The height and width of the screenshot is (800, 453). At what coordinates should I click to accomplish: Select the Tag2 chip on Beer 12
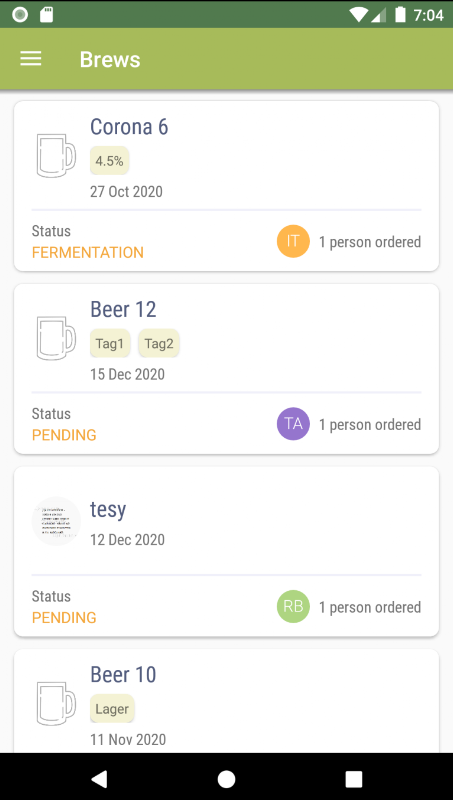coord(159,343)
